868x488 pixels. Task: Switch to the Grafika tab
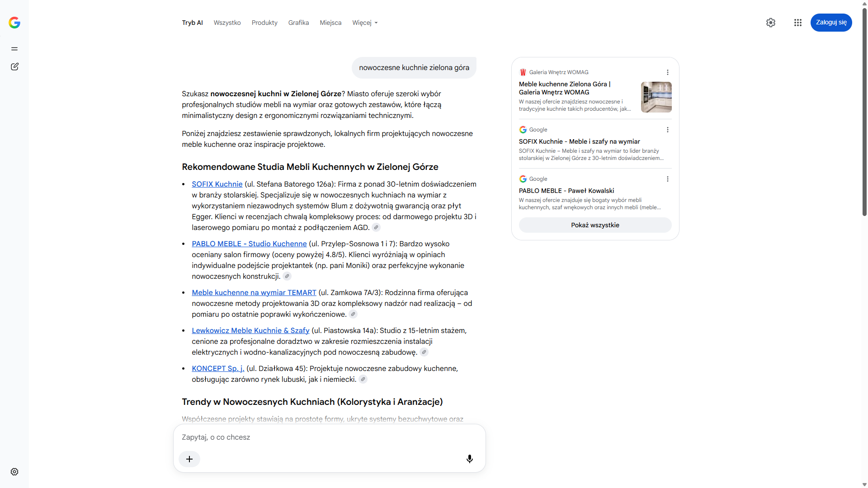[x=298, y=23]
